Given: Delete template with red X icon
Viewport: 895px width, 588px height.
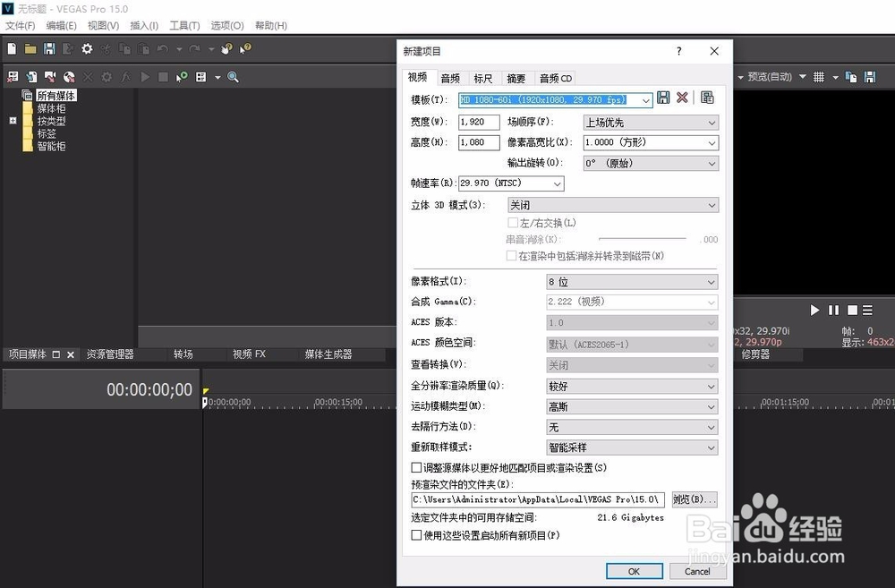Looking at the screenshot, I should pos(682,98).
